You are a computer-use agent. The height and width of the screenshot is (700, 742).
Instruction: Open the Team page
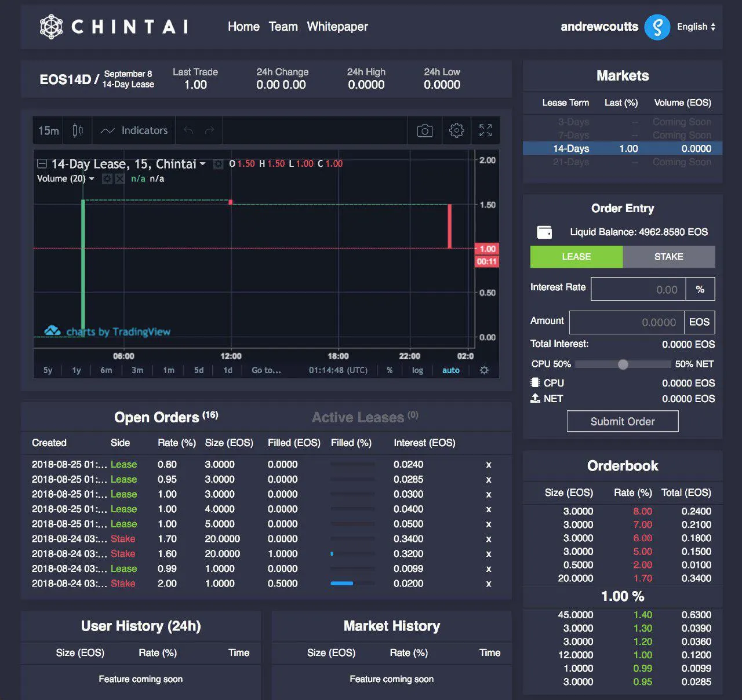[283, 27]
